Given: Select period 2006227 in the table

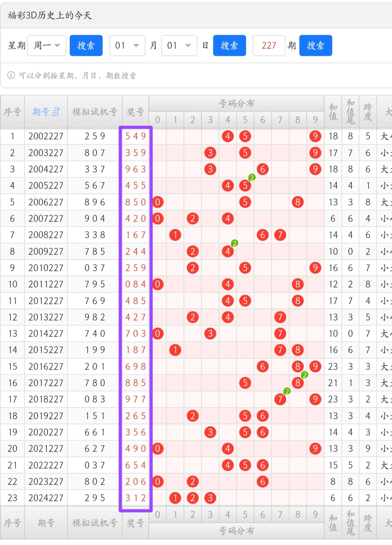Looking at the screenshot, I should [x=46, y=202].
